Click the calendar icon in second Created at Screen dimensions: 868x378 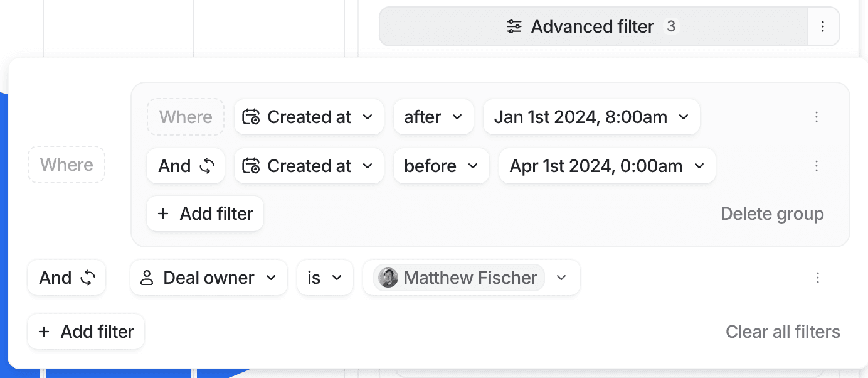pyautogui.click(x=251, y=166)
